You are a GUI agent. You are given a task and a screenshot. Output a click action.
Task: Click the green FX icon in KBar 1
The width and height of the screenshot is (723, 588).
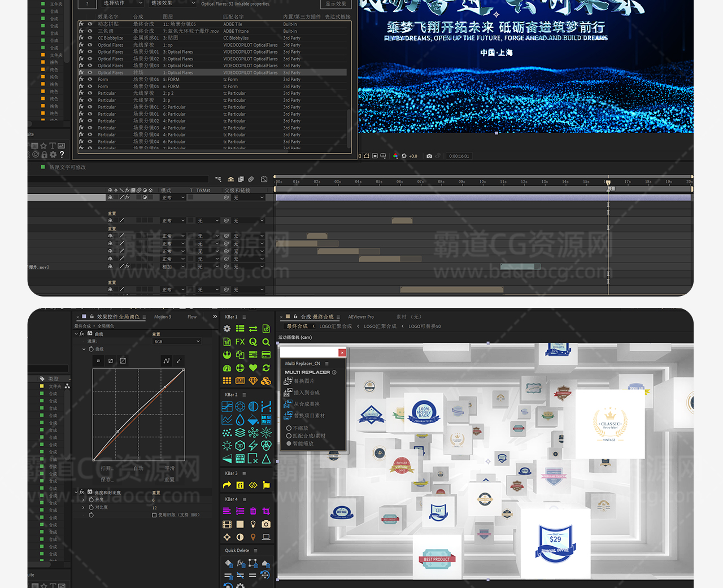(240, 342)
